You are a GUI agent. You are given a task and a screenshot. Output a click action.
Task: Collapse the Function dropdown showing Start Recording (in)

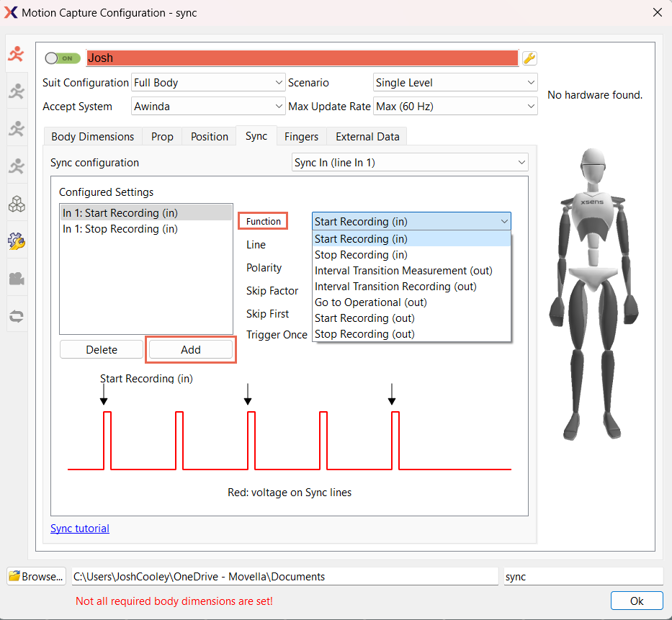click(x=411, y=222)
